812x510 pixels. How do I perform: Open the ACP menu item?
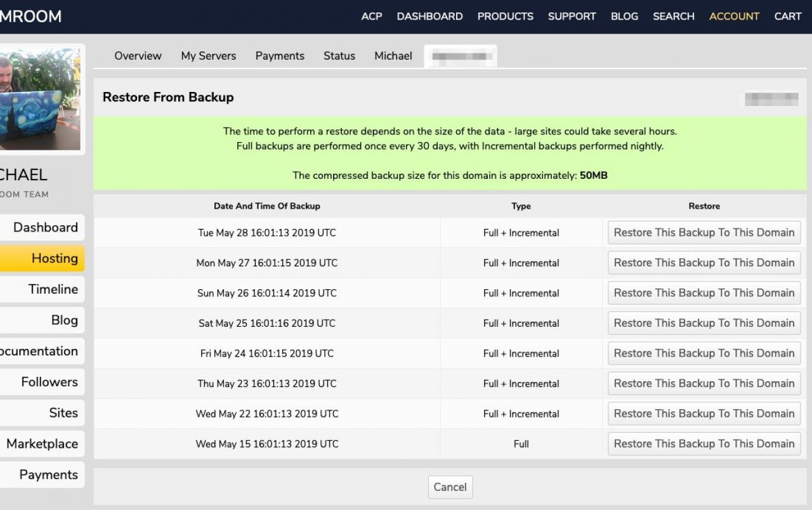[x=372, y=16]
